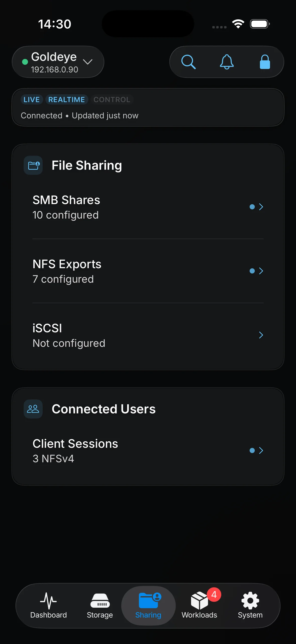Tap the Wi-Fi status icon
296x644 pixels.
click(238, 24)
